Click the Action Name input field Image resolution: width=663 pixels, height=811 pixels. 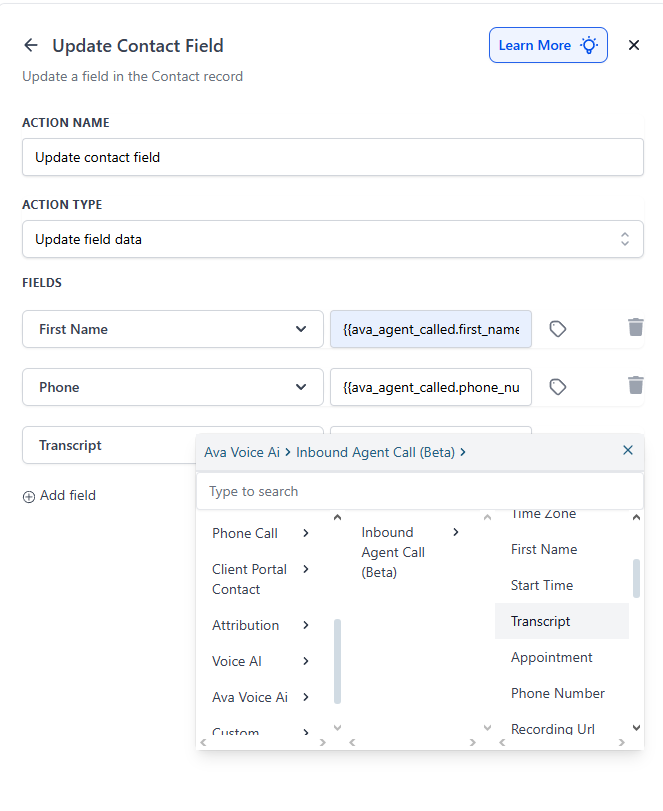333,157
